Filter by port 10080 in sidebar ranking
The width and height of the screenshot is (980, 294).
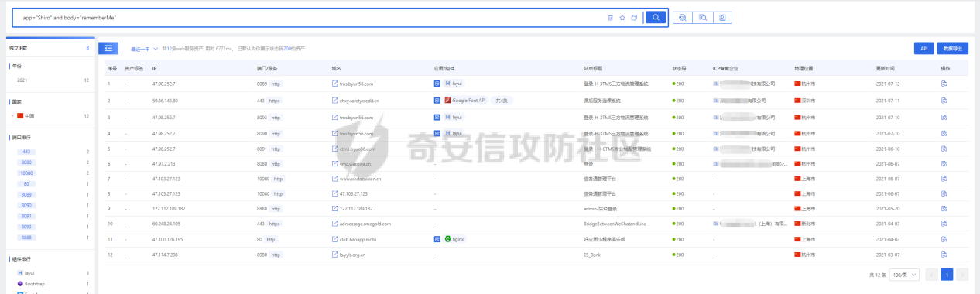coord(26,173)
